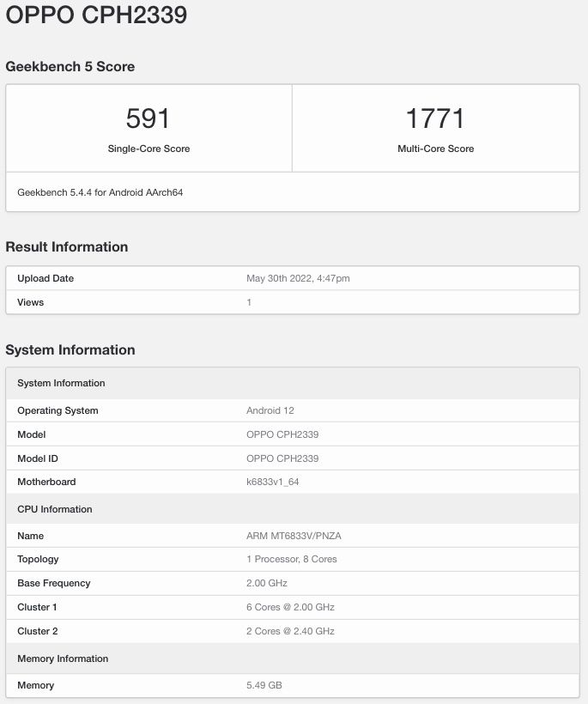Viewport: 588px width, 704px height.
Task: Click the System Information table header row
Action: [293, 384]
